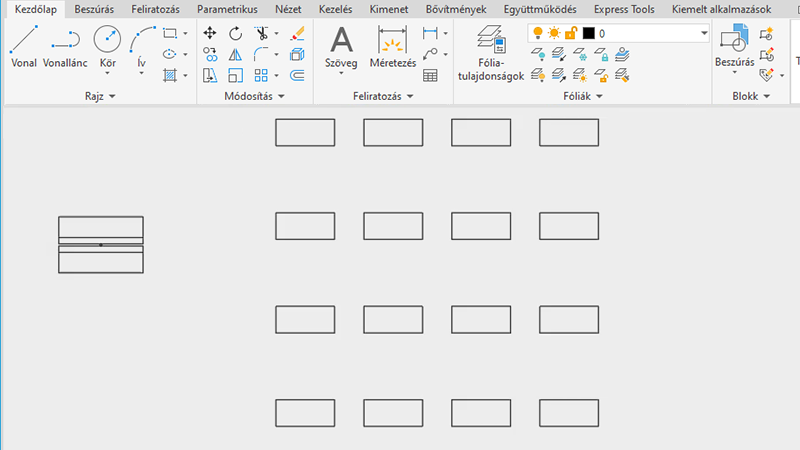This screenshot has height=450, width=800.
Task: Switch to the Beszúrás tab
Action: [94, 9]
